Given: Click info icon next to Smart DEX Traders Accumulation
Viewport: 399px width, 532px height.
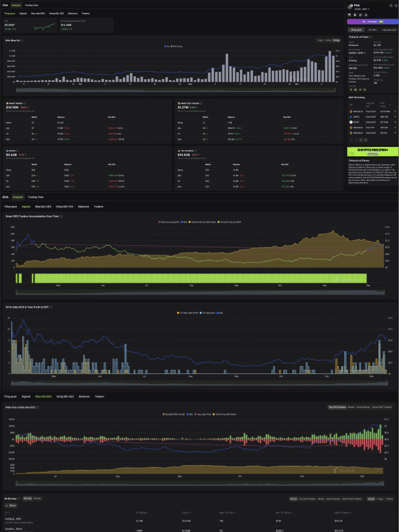Looking at the screenshot, I should 61,216.
